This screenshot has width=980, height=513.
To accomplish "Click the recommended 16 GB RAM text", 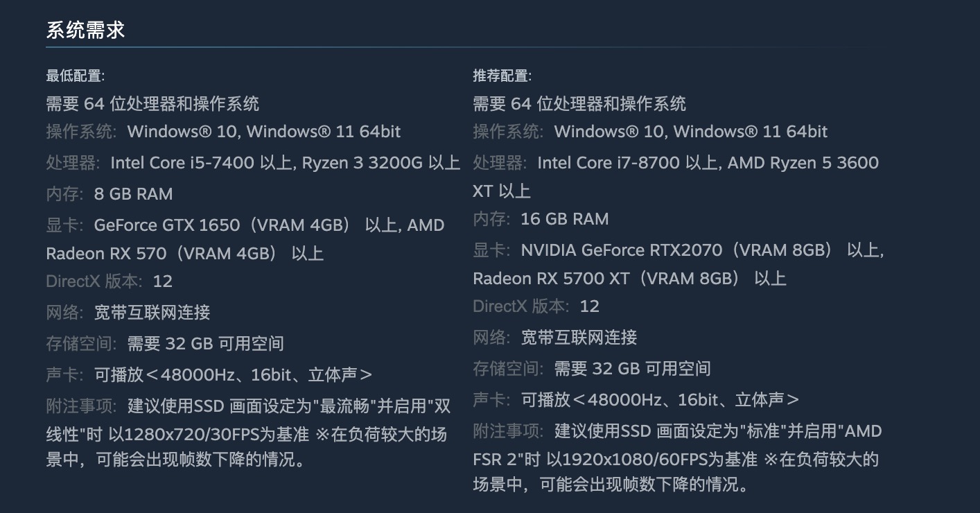I will pos(564,219).
